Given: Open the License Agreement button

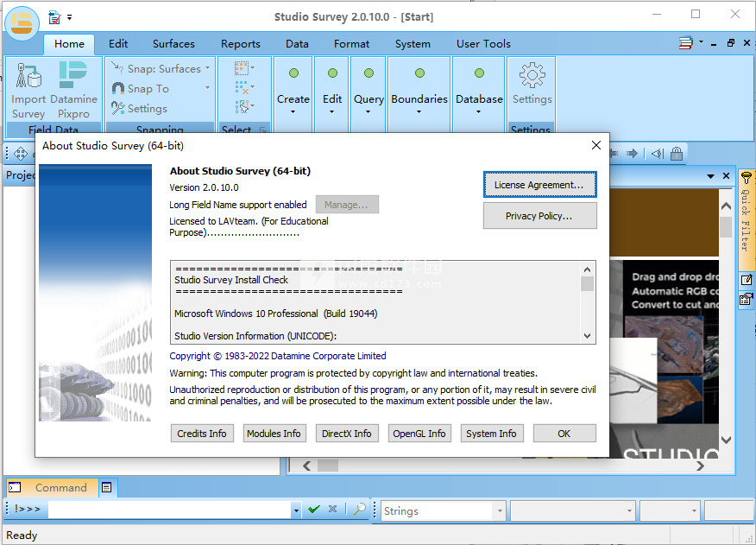Looking at the screenshot, I should [539, 185].
